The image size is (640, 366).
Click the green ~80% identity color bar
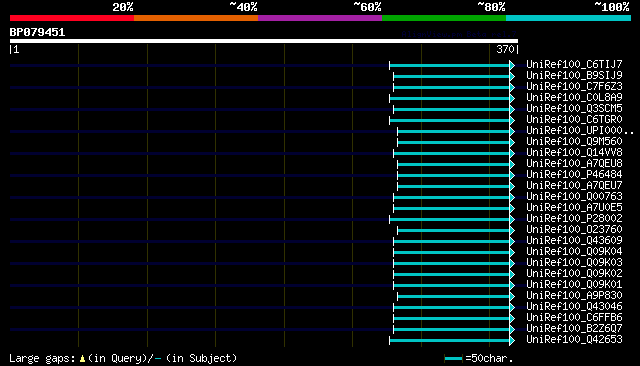point(444,18)
